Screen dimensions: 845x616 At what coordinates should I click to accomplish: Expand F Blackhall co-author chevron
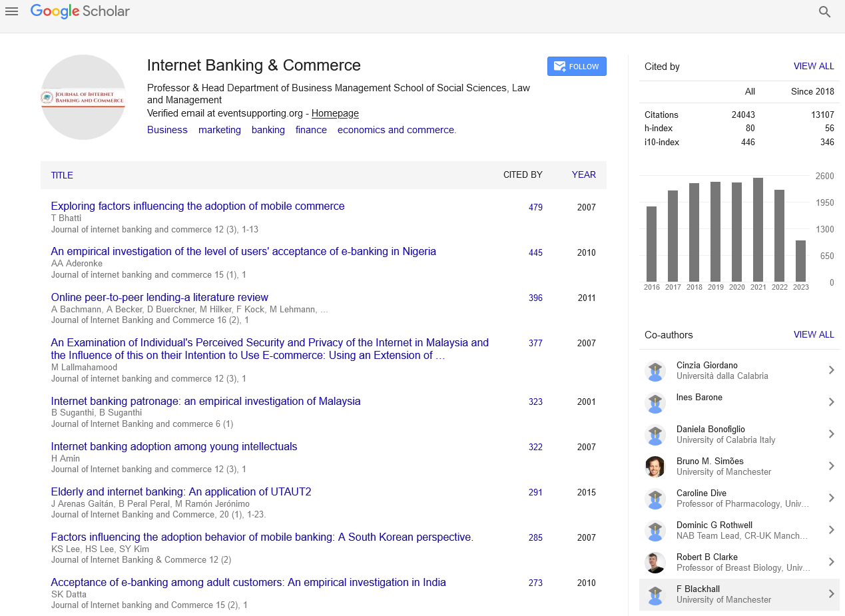click(831, 594)
